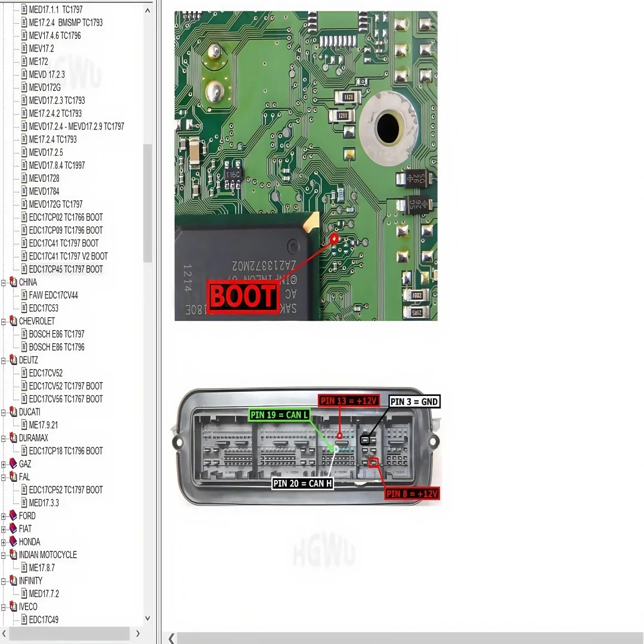644x644 pixels.
Task: Click the ECU connector pinout image
Action: click(x=306, y=447)
